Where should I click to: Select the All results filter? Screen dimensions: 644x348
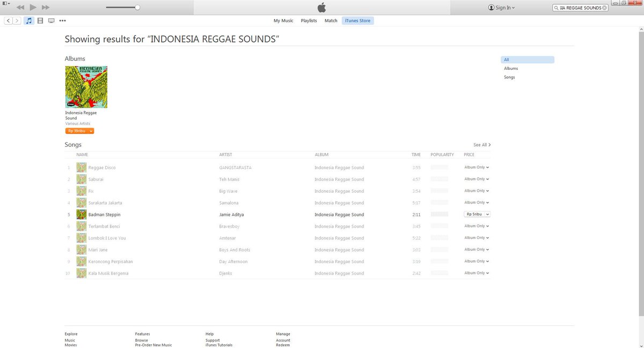[x=528, y=60]
